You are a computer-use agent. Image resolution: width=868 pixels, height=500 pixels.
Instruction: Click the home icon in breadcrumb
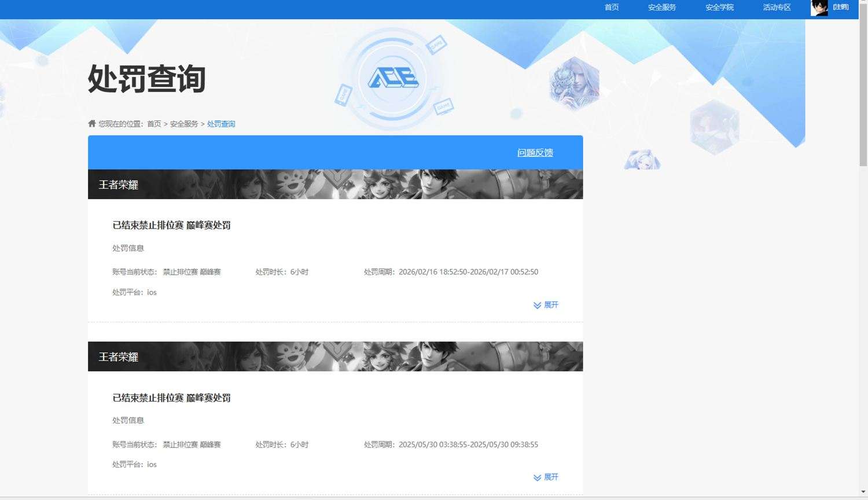pos(92,123)
